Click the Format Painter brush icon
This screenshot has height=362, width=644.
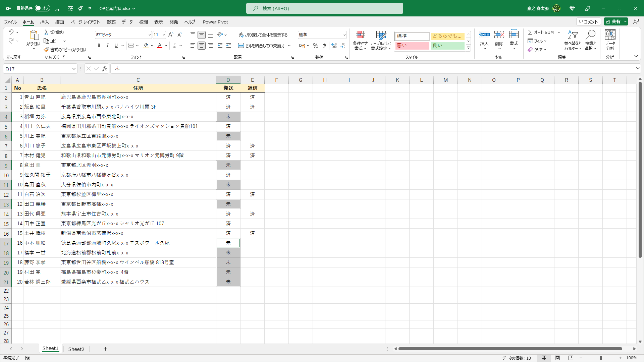(x=47, y=50)
